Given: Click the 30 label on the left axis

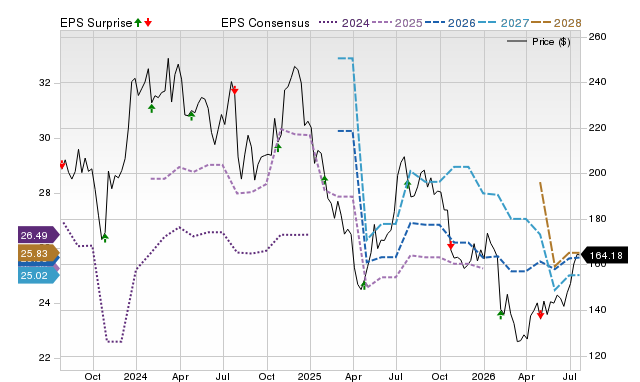Looking at the screenshot, I should coord(44,138).
